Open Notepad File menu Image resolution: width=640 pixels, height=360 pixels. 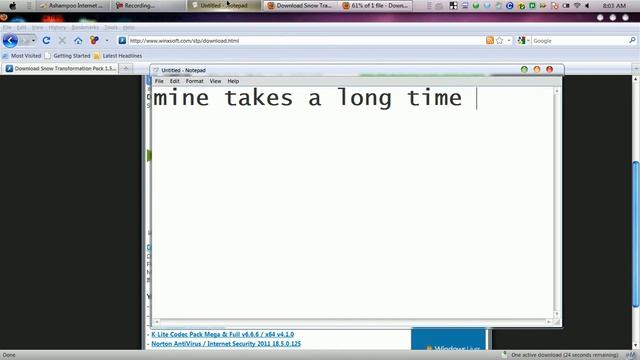[159, 81]
